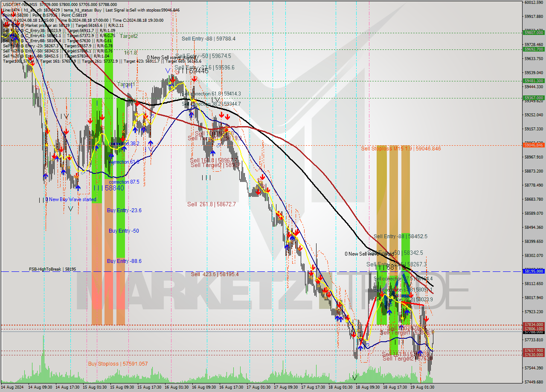
Task: Click the green 59807.000 price tag
Action: (534, 32)
